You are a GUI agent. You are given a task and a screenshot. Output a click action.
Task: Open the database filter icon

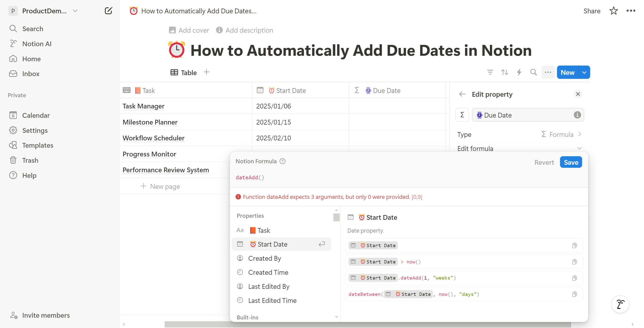coord(490,72)
